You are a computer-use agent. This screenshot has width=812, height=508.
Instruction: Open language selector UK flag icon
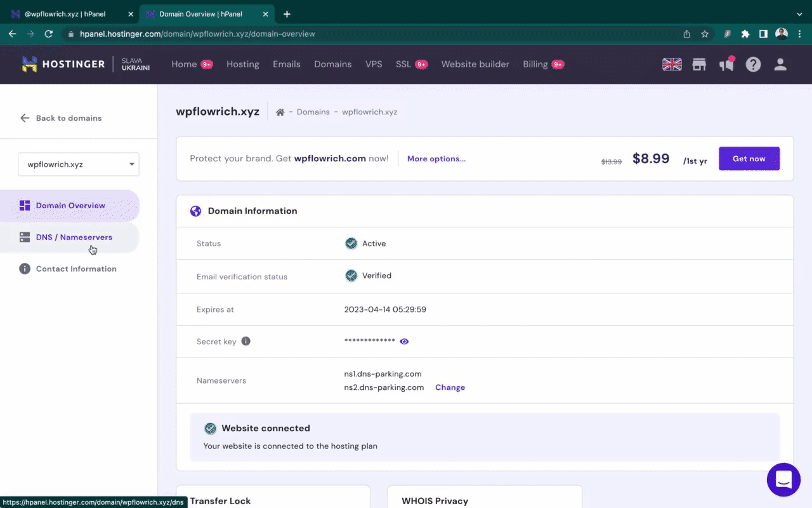pos(672,64)
